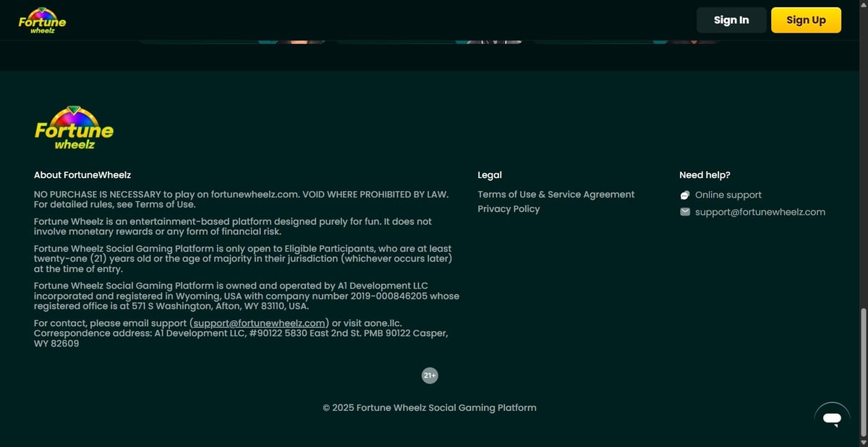868x447 pixels.
Task: Click the envelope icon beside support email
Action: click(685, 212)
